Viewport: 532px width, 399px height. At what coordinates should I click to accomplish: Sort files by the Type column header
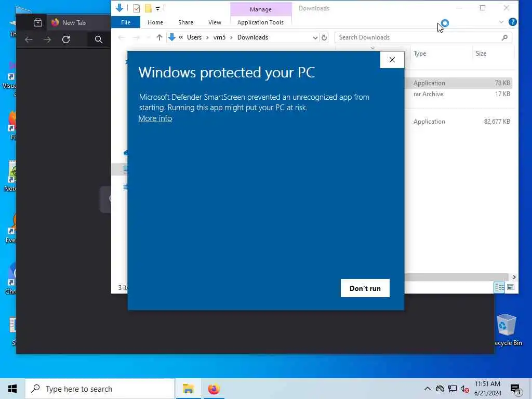pyautogui.click(x=441, y=54)
